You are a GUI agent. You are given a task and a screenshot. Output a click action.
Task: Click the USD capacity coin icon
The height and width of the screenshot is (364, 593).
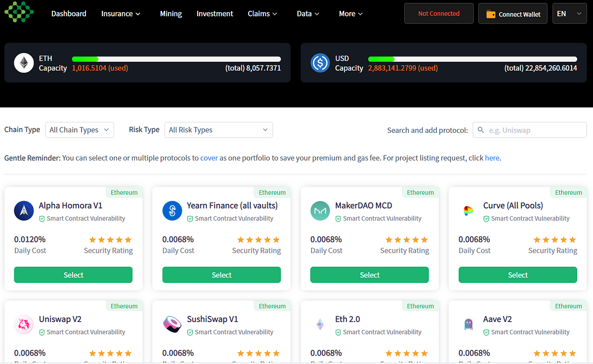click(320, 63)
